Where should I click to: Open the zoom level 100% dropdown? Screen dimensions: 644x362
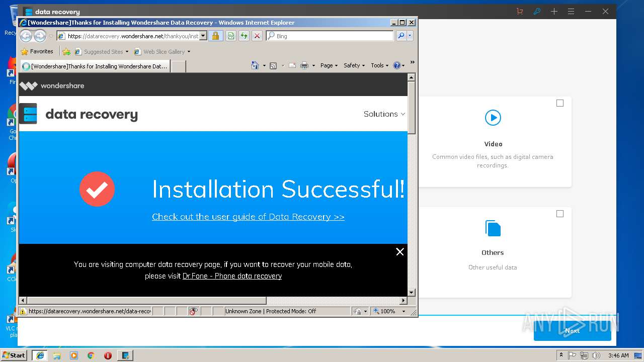(404, 311)
